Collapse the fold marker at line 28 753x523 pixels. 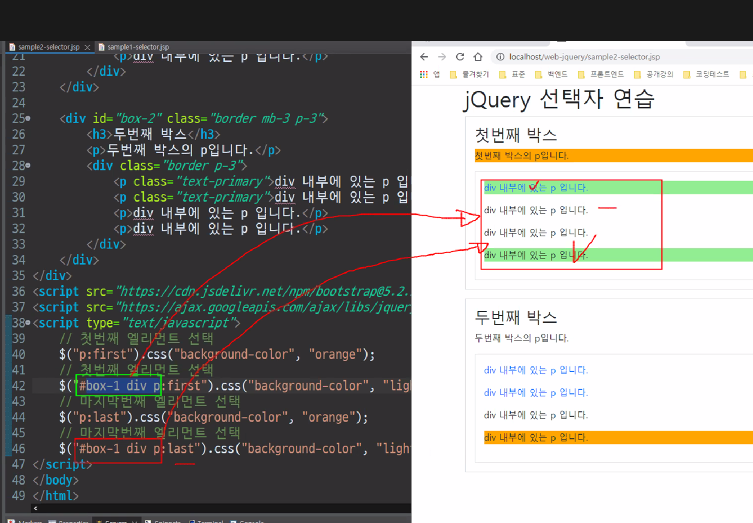click(x=28, y=165)
